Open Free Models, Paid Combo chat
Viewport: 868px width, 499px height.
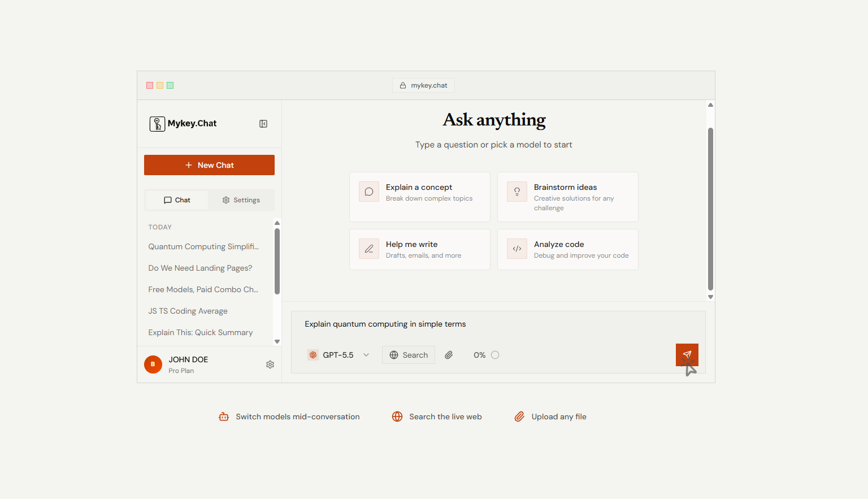pyautogui.click(x=203, y=289)
